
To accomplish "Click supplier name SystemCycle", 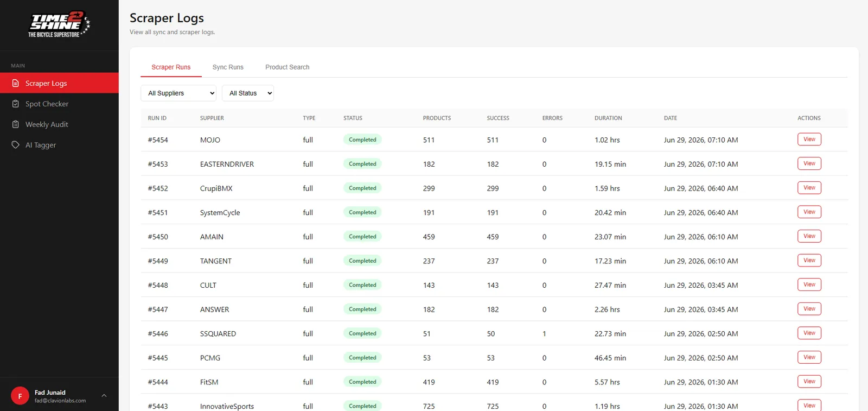I will [220, 213].
